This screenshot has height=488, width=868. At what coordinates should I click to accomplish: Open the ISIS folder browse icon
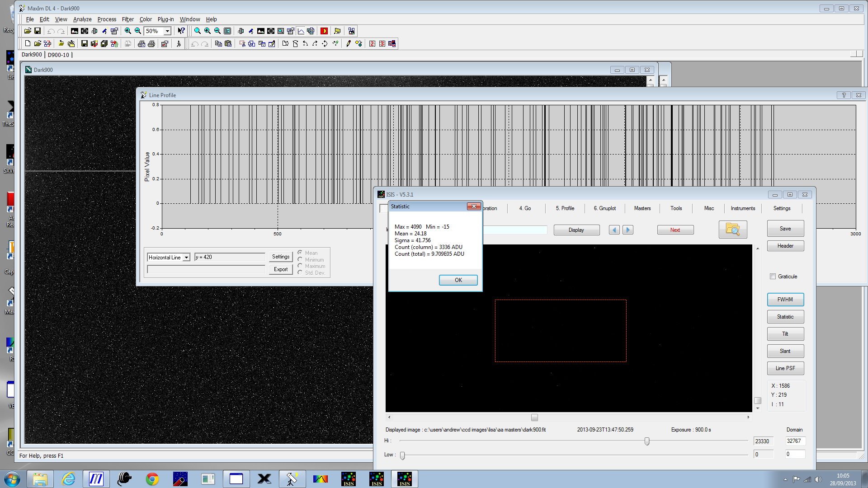(x=732, y=230)
